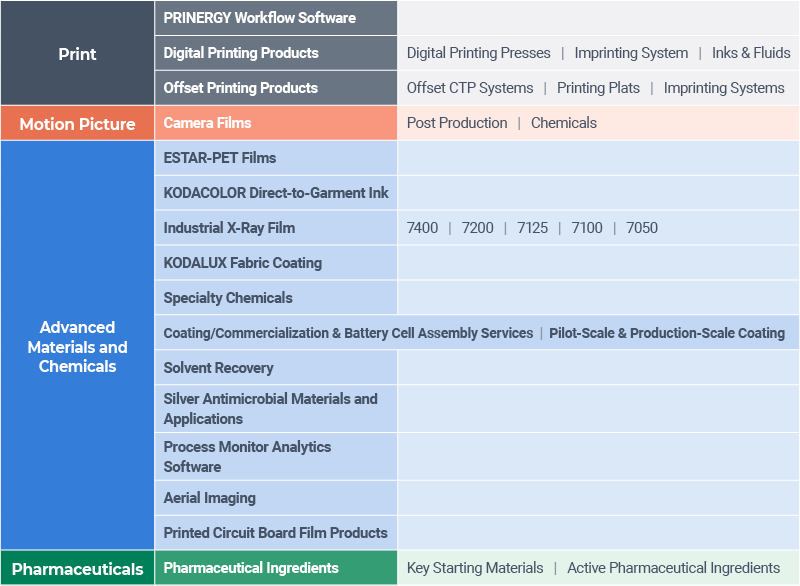Click Offset CTP Systems
Viewport: 800px width, 586px height.
pyautogui.click(x=470, y=88)
